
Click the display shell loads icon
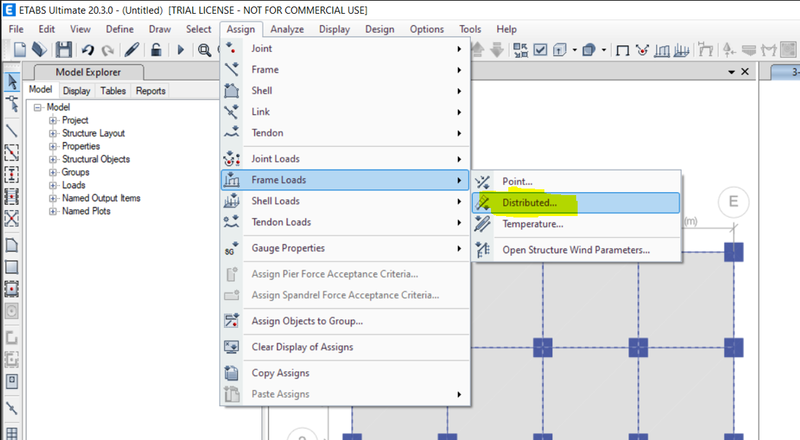click(x=682, y=50)
